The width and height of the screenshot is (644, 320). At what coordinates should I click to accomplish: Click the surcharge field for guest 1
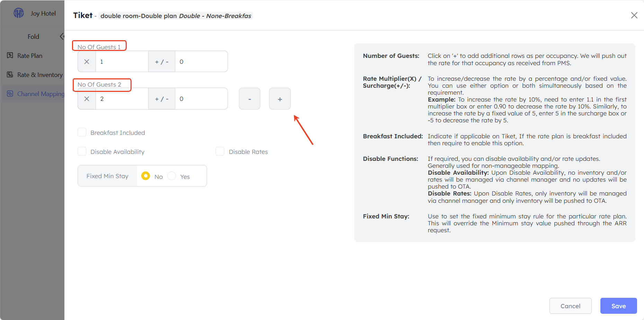pos(201,62)
